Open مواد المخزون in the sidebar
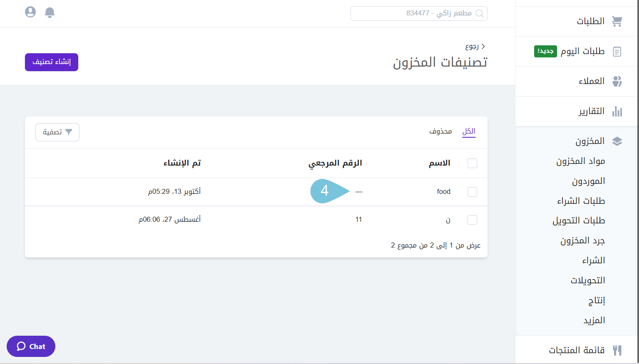 [580, 161]
